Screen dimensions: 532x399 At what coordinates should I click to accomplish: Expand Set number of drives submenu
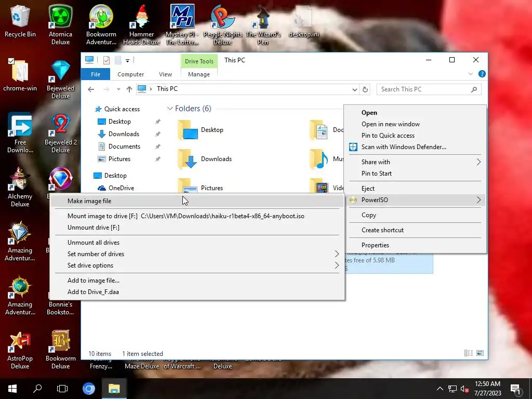pos(337,254)
